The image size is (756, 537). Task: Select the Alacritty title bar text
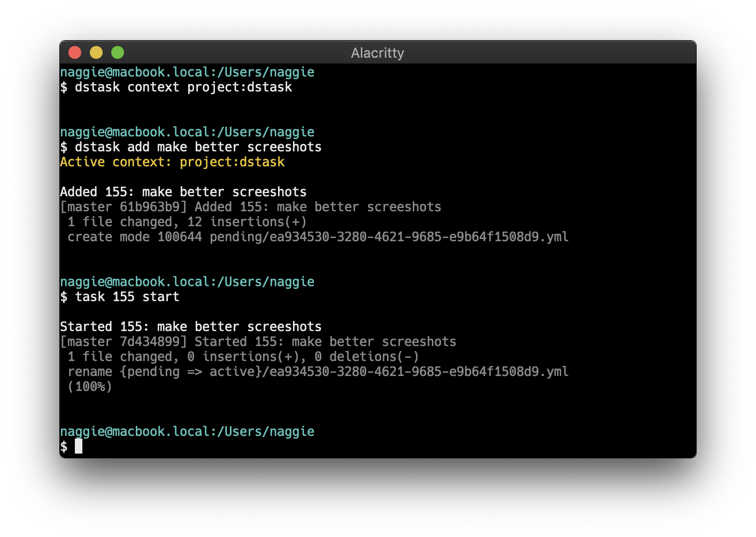pyautogui.click(x=377, y=52)
